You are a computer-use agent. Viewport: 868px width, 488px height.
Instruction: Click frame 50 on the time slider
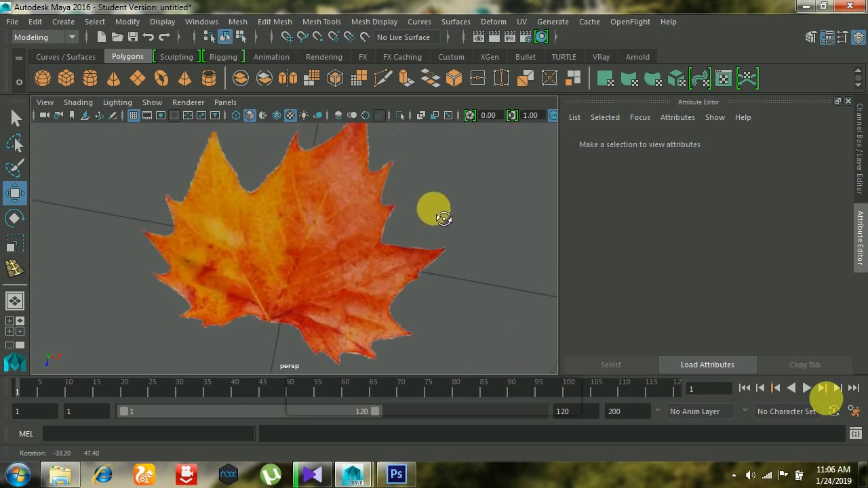290,388
